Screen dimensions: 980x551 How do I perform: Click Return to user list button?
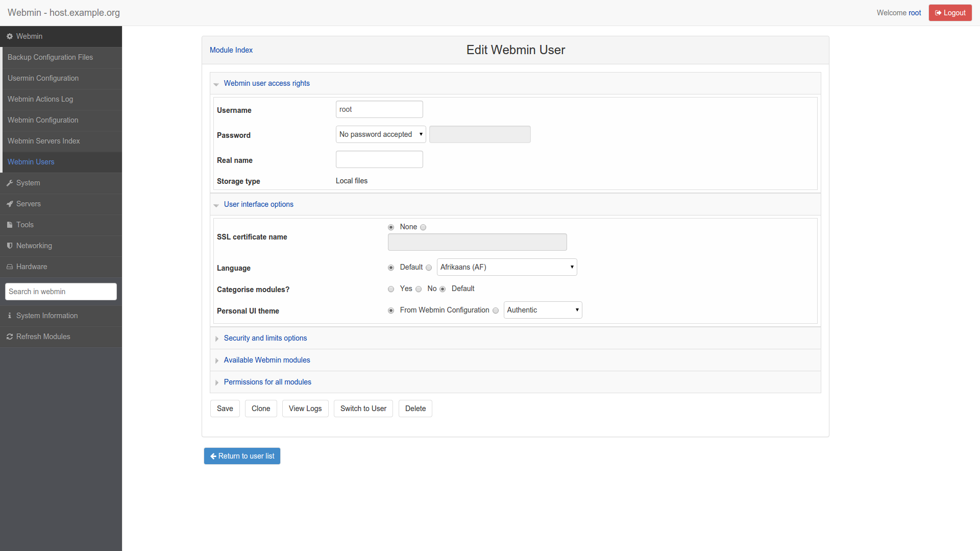tap(242, 456)
